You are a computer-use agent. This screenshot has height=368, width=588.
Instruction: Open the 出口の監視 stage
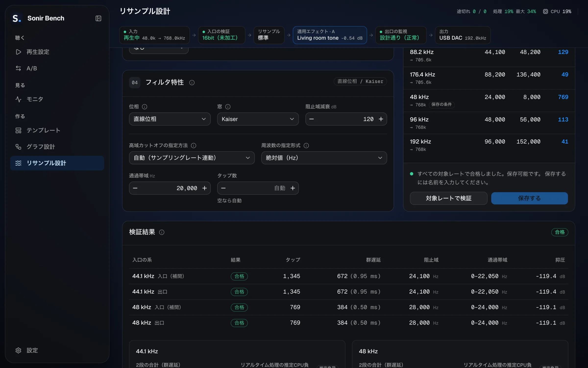point(401,35)
